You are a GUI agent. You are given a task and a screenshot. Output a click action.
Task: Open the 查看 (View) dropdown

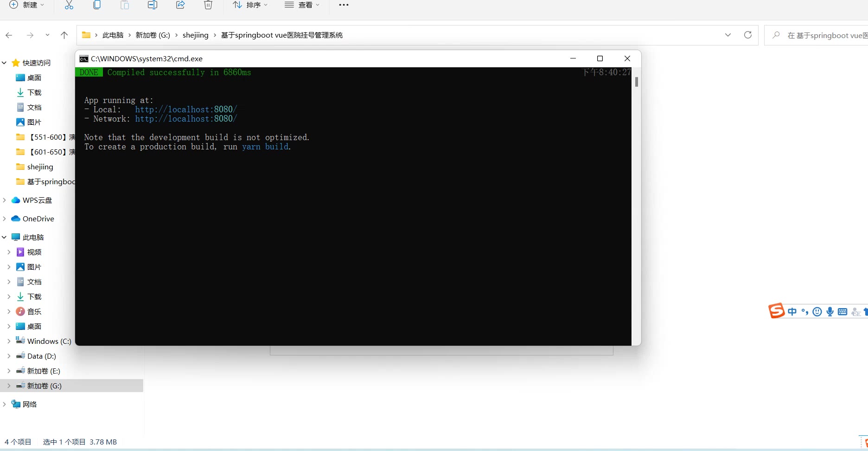tap(302, 5)
